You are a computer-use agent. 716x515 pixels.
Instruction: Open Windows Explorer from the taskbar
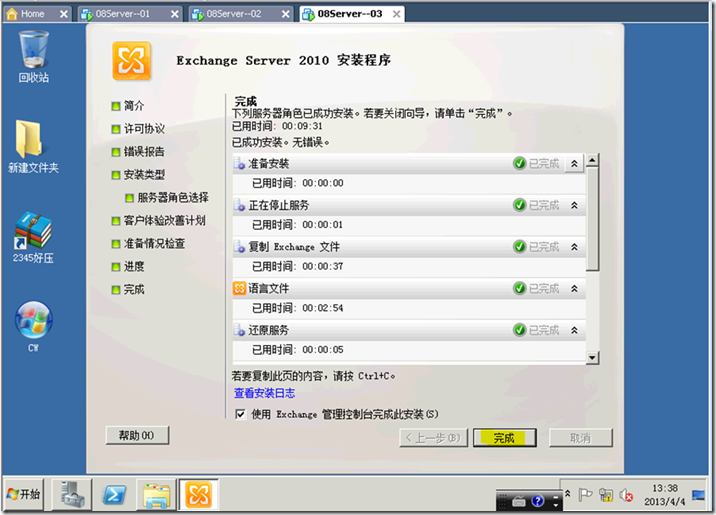coord(157,494)
